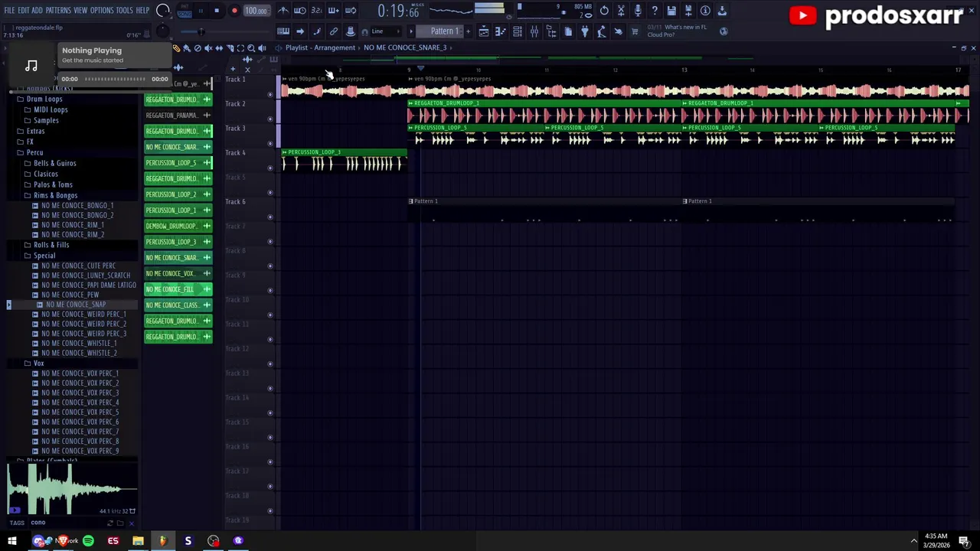Open Spotify from the taskbar
This screenshot has width=980, height=551.
(x=88, y=541)
